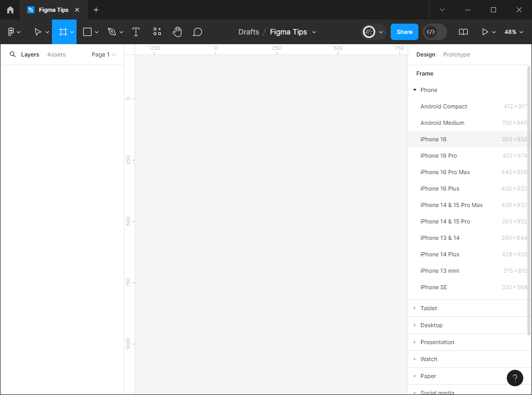Click the Figma Tips window tab

pyautogui.click(x=53, y=10)
